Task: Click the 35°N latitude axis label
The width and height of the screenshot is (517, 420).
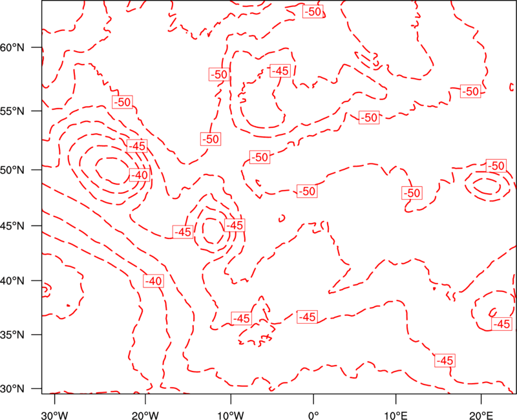Action: pyautogui.click(x=12, y=335)
